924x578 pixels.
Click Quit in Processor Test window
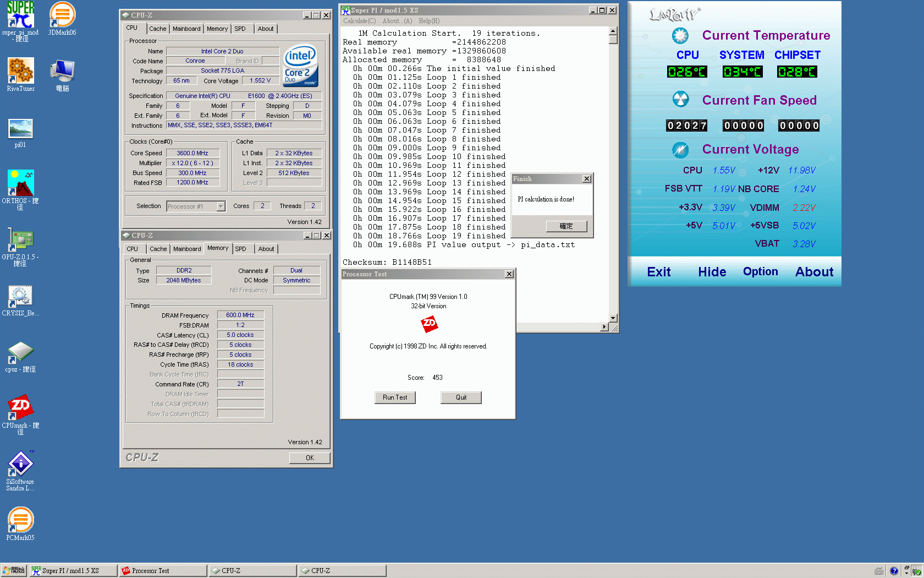pyautogui.click(x=461, y=397)
